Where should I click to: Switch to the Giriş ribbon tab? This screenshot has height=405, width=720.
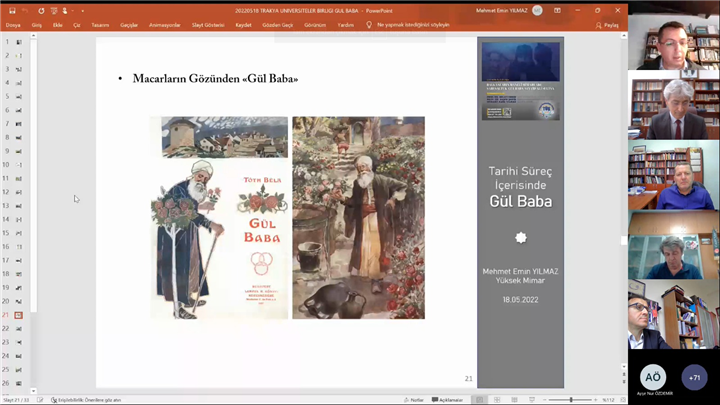pos(37,25)
